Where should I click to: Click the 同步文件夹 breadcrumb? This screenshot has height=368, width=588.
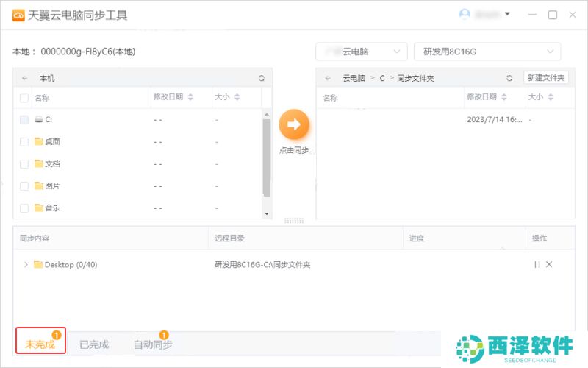point(415,78)
